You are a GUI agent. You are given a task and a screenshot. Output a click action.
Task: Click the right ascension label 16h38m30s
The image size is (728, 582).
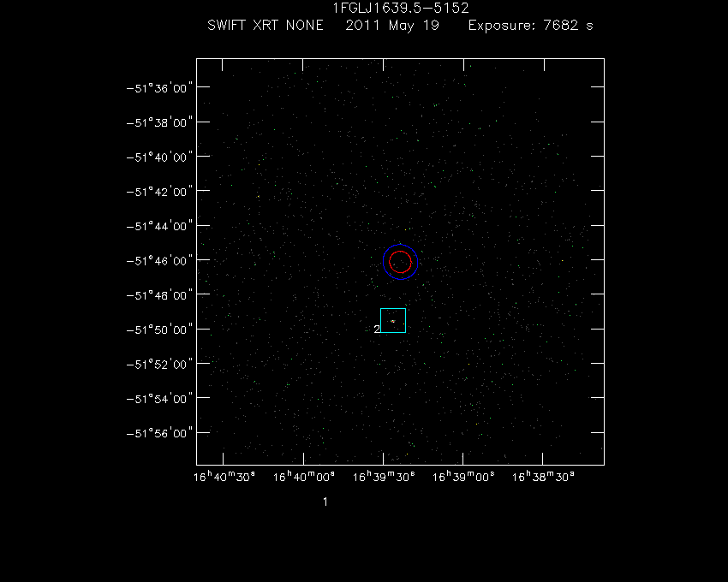tap(543, 477)
